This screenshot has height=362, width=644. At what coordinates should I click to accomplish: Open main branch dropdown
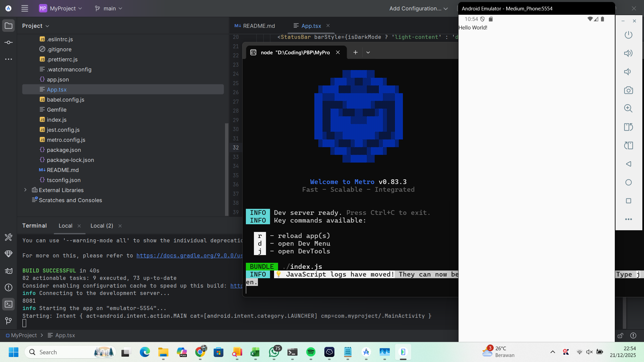coord(108,8)
